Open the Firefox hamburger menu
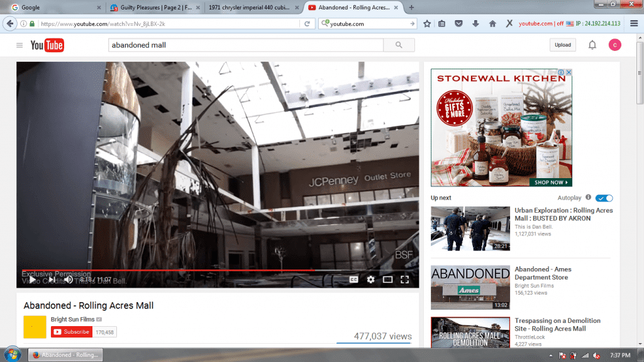 pos(633,24)
